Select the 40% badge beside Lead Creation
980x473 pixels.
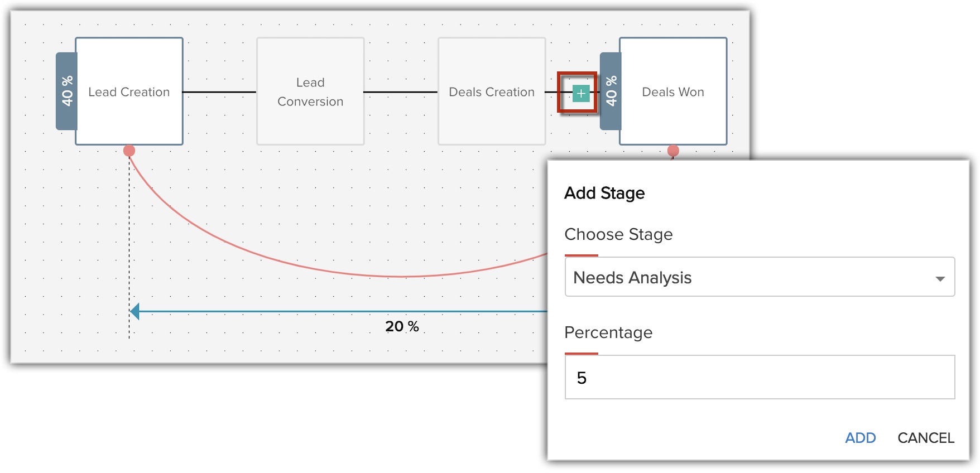click(x=66, y=91)
